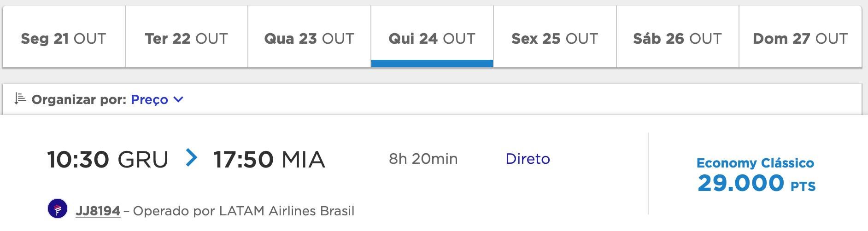Click the 17:50 MIA arrival time
868x231 pixels.
click(269, 160)
